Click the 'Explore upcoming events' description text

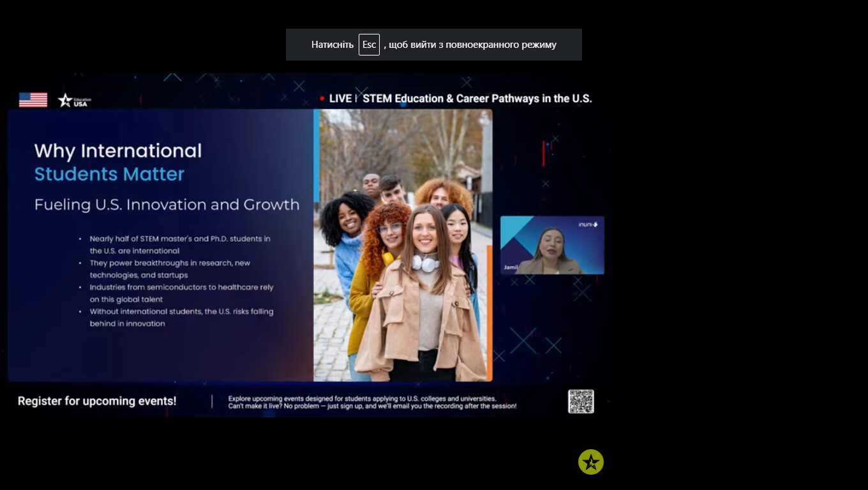click(372, 402)
